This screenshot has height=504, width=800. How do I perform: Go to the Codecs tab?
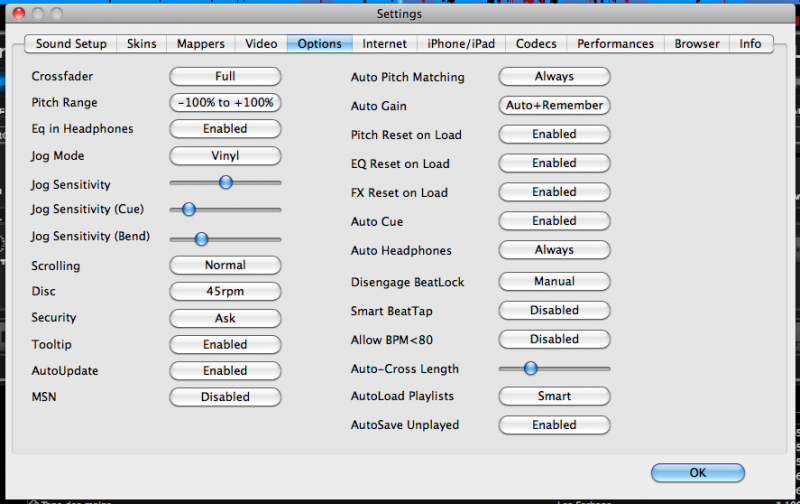pyautogui.click(x=537, y=44)
